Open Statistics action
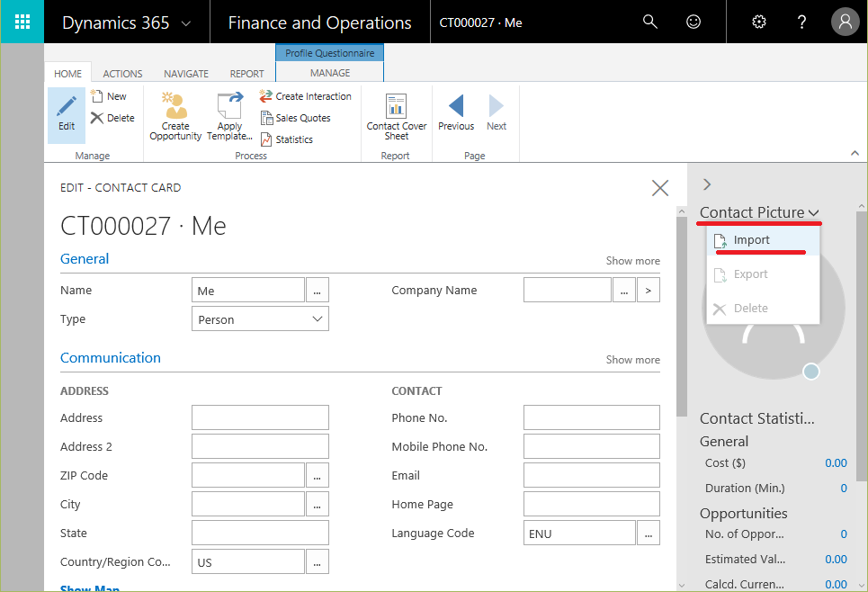 coord(287,139)
